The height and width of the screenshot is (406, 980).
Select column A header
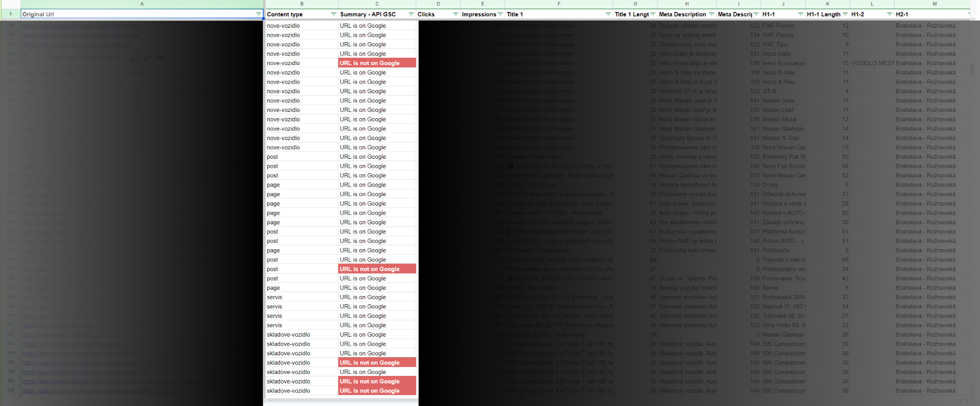point(142,4)
